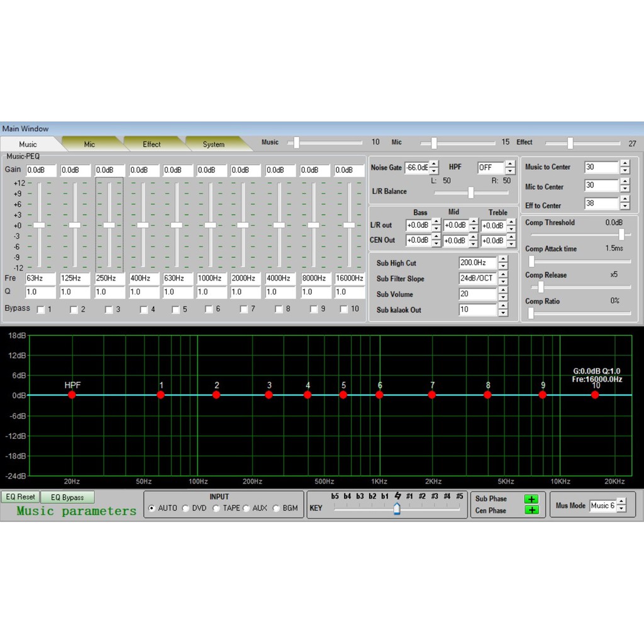Decrease Mus Mode value with down arrow
The height and width of the screenshot is (644, 644).
(621, 509)
